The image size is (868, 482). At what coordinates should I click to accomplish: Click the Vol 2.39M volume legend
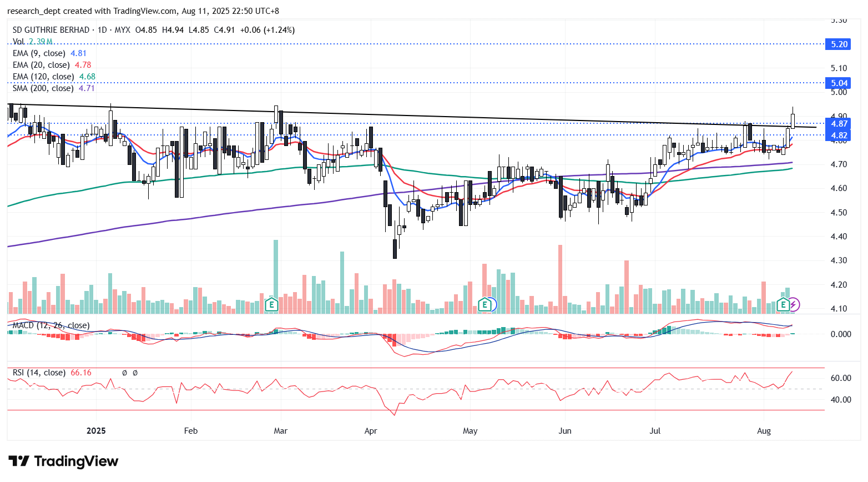pyautogui.click(x=33, y=42)
